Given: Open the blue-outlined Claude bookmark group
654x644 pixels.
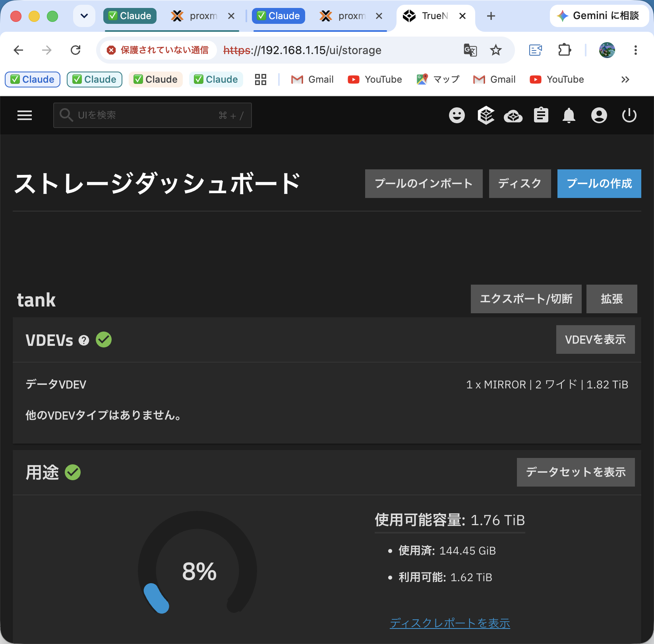Looking at the screenshot, I should [33, 80].
